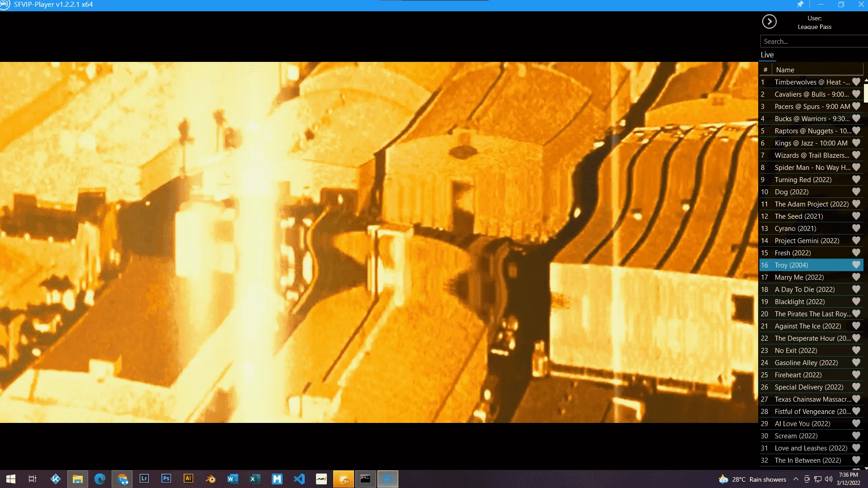Select Texas Chainsaw Massacre entry
868x488 pixels.
[811, 399]
